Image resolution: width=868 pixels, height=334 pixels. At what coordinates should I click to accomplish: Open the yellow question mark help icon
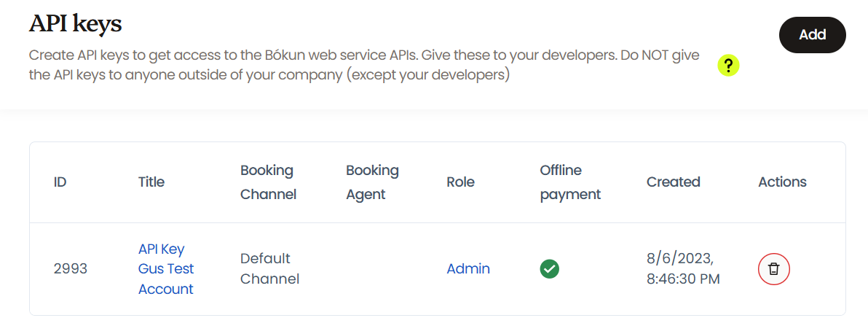point(728,66)
